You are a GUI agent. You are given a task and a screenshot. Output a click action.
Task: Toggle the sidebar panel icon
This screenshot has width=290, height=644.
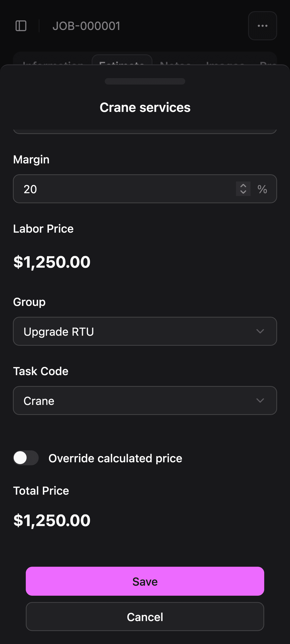pos(21,26)
